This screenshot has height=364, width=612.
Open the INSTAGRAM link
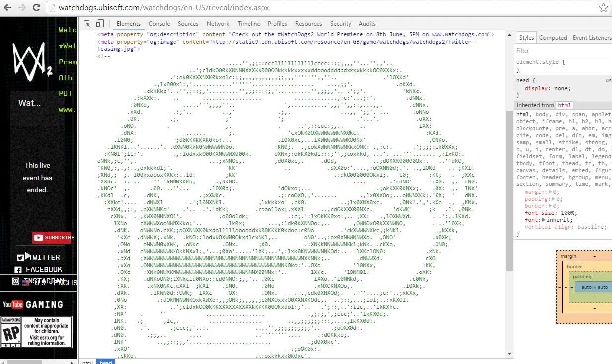click(44, 281)
